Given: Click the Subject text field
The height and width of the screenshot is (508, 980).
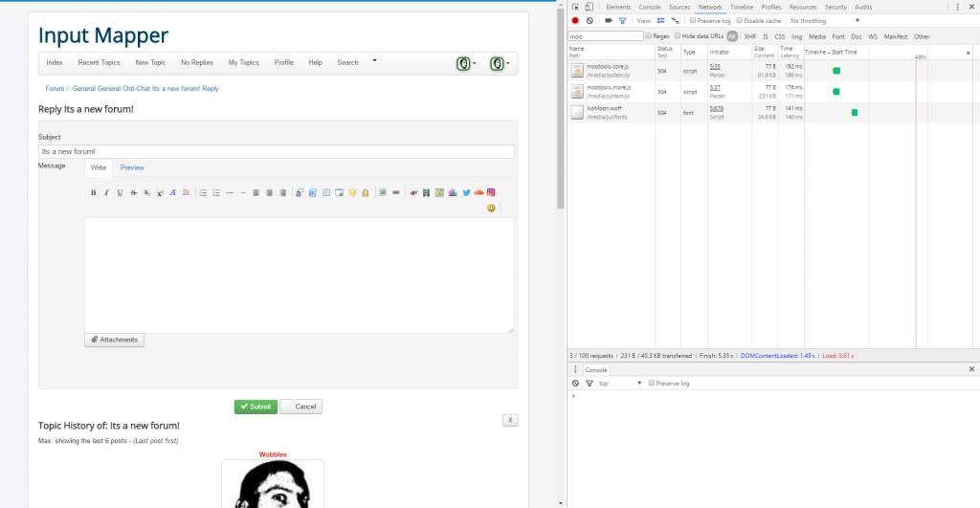Looking at the screenshot, I should pos(276,151).
